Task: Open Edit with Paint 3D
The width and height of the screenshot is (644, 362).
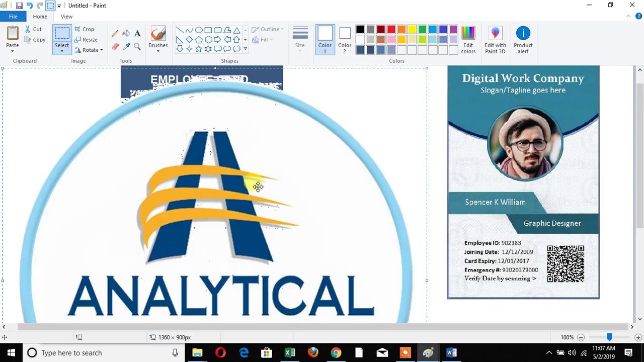Action: [496, 40]
